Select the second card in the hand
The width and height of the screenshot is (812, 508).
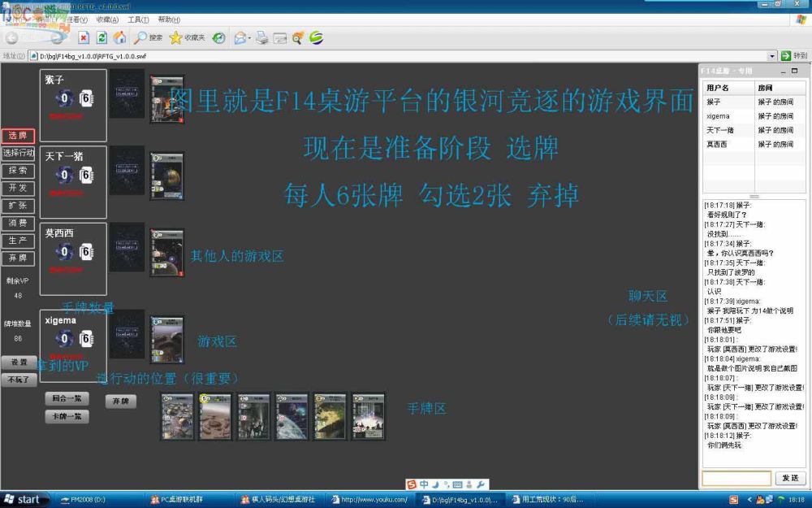[215, 416]
